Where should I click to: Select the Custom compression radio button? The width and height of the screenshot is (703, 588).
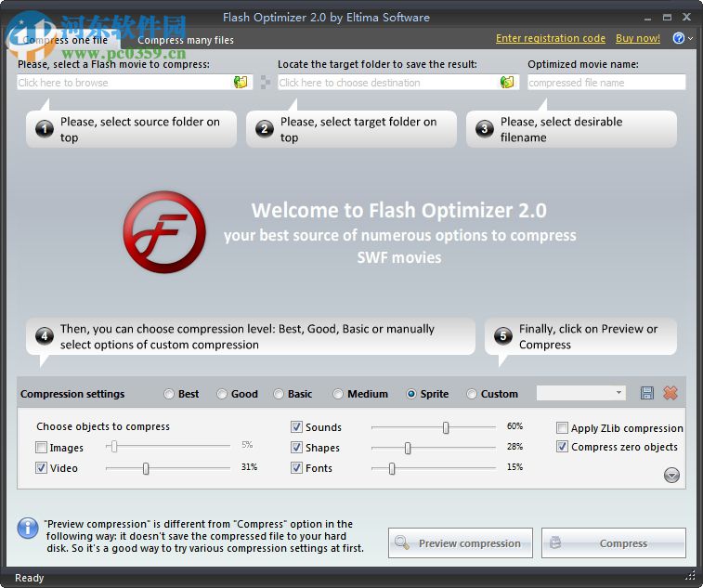(x=472, y=394)
